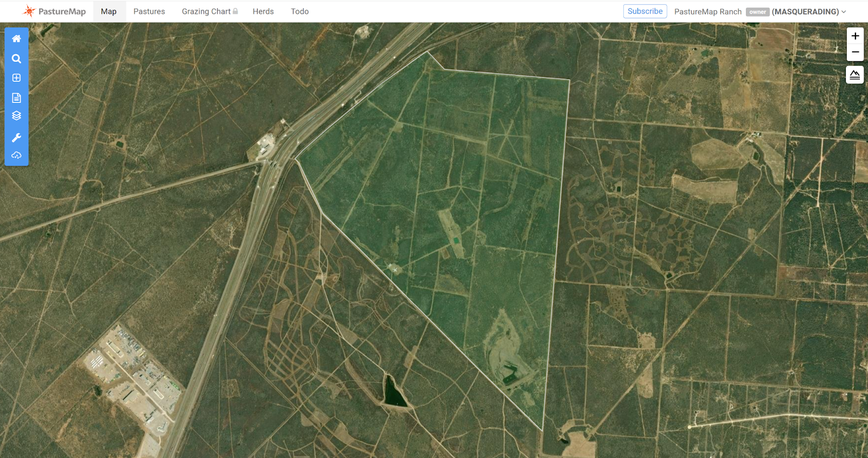This screenshot has width=868, height=458.
Task: Open the wrench tools icon
Action: (x=16, y=138)
